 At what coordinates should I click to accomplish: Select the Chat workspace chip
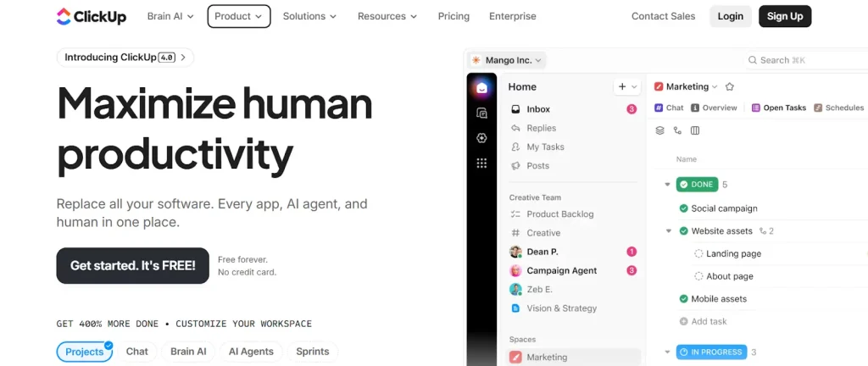[136, 352]
